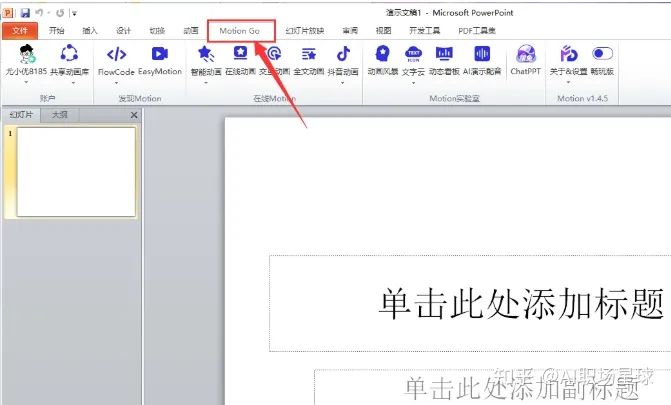Open 动画风暴 animation brainstorm

coord(382,54)
